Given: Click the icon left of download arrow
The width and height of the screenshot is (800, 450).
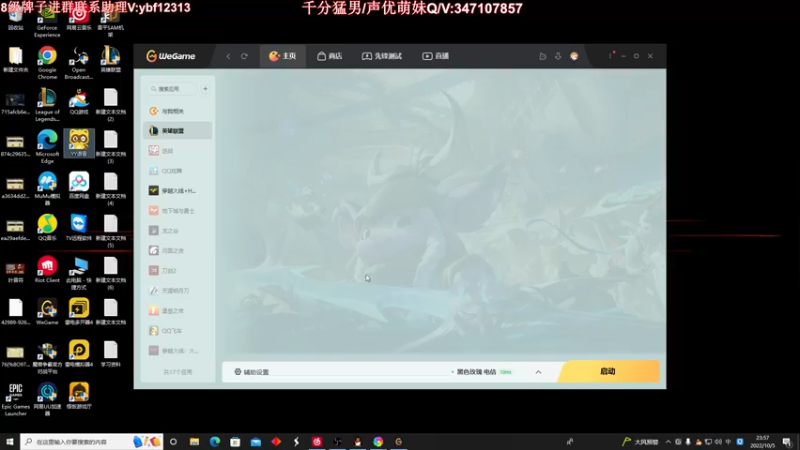Looking at the screenshot, I should [x=542, y=56].
